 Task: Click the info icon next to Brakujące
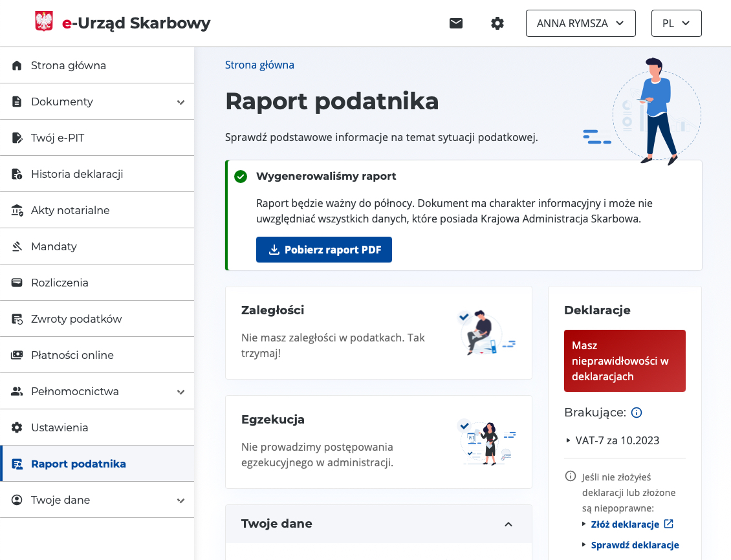pos(636,413)
